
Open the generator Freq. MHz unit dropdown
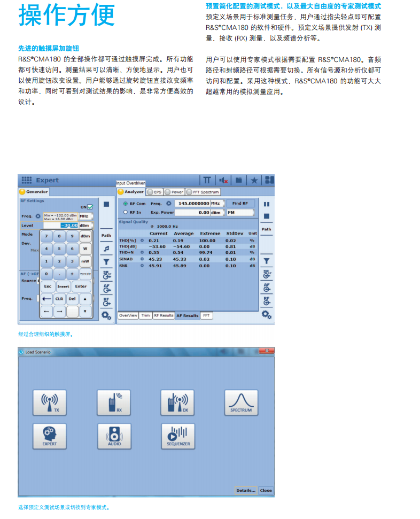pyautogui.click(x=85, y=216)
